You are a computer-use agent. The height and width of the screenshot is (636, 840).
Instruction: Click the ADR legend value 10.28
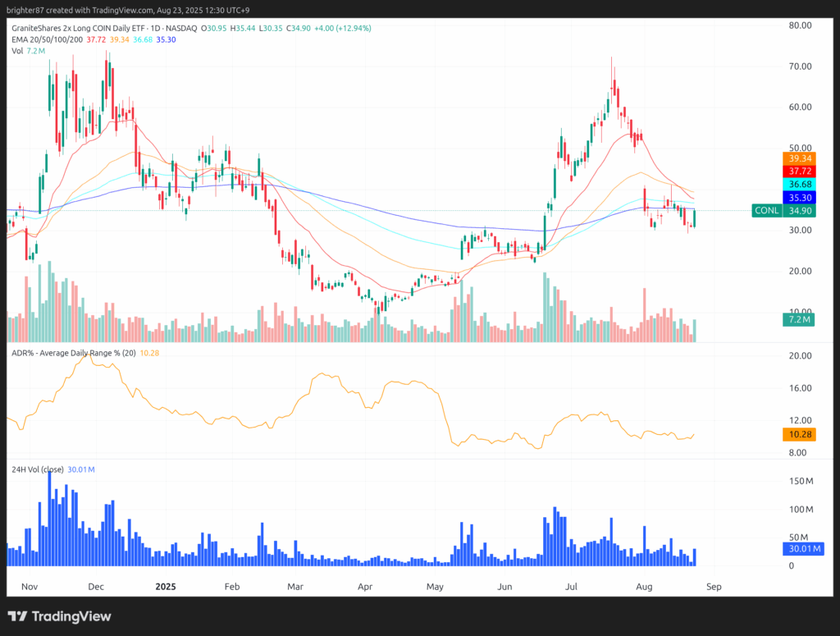click(149, 353)
